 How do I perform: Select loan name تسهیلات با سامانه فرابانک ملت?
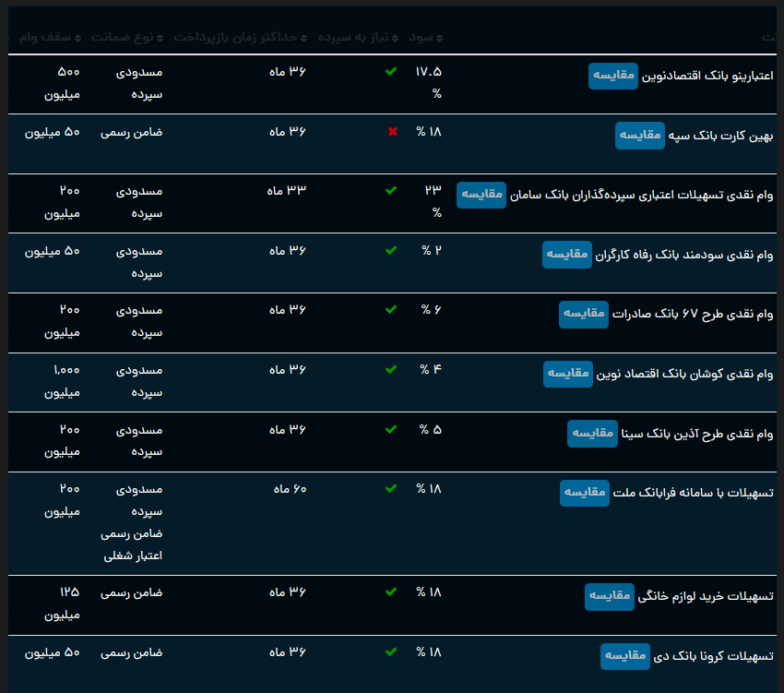[693, 493]
